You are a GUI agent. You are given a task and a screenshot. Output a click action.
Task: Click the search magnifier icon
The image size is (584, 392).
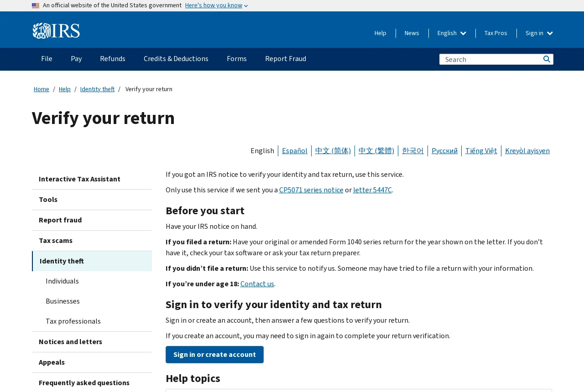pyautogui.click(x=547, y=59)
